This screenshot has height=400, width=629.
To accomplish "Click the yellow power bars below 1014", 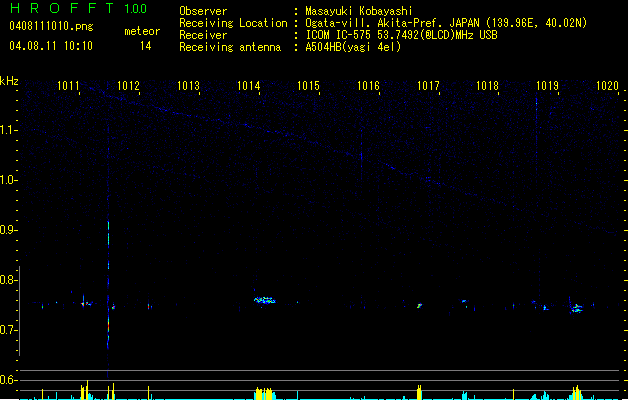I will pyautogui.click(x=265, y=393).
